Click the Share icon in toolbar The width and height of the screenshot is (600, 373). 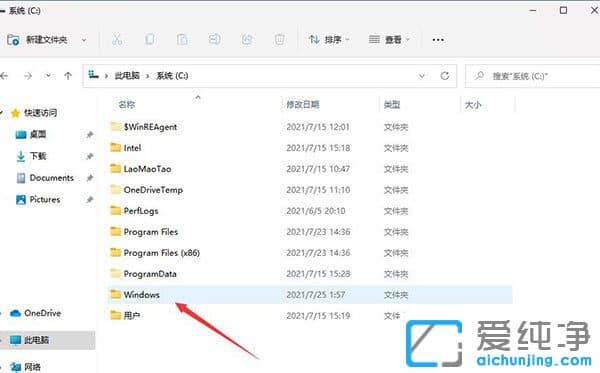pos(247,39)
